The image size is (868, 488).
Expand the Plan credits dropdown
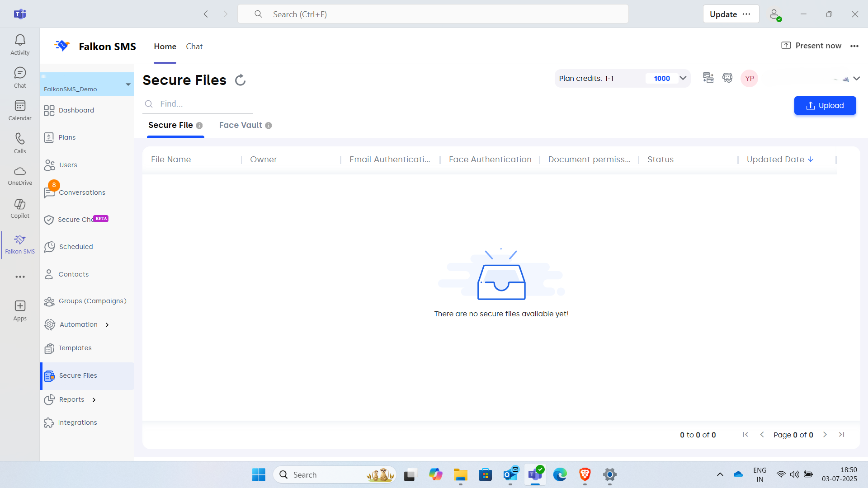[683, 78]
